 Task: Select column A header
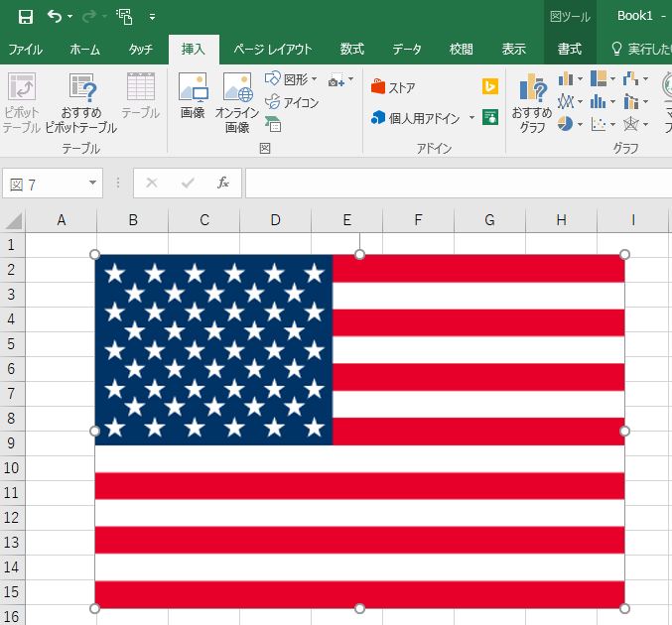point(62,220)
